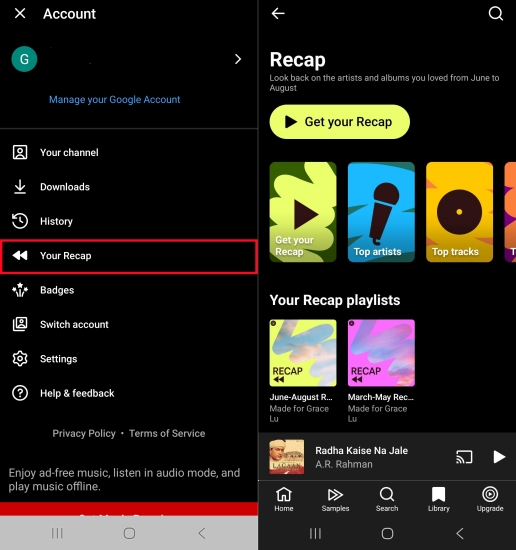Switch to the Samples tab
The width and height of the screenshot is (516, 550).
coord(335,499)
